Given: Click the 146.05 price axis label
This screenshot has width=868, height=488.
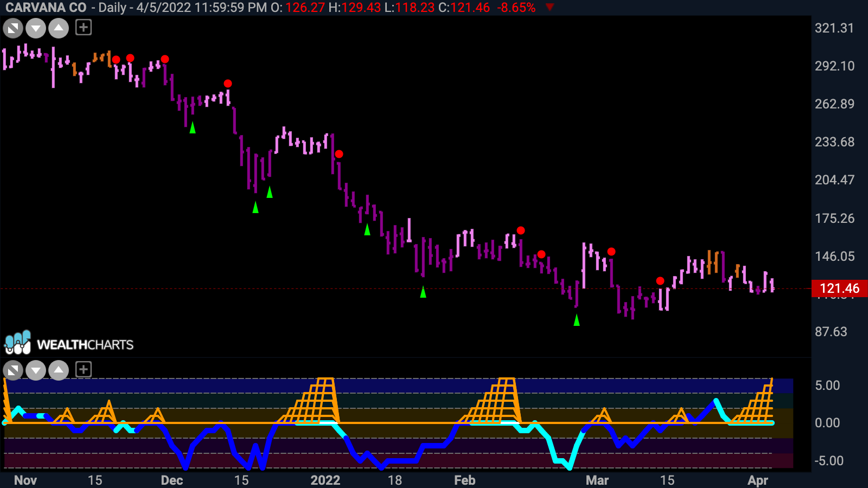Looking at the screenshot, I should pos(834,256).
